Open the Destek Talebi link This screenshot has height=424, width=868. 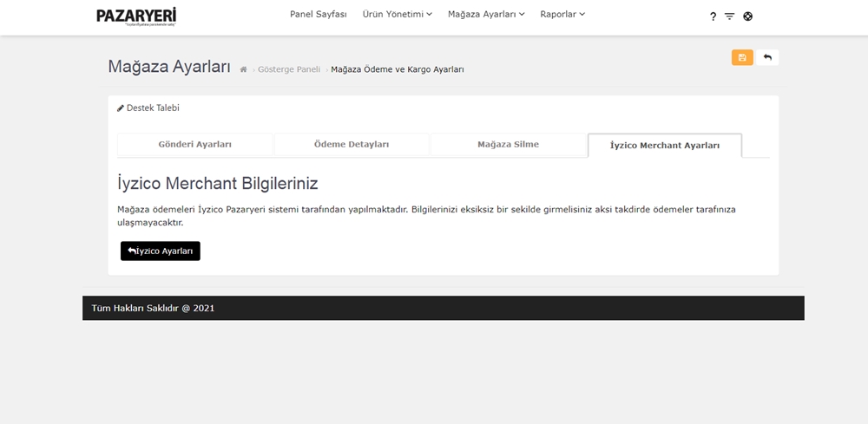153,108
